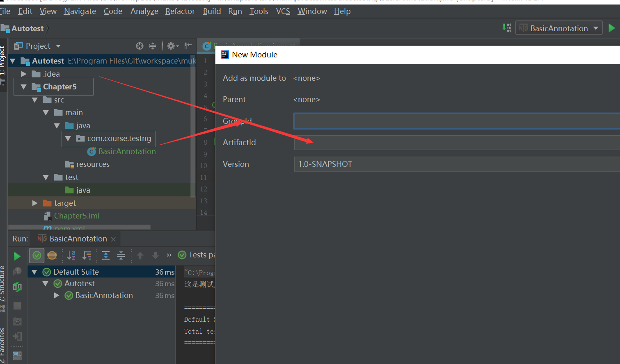Image resolution: width=620 pixels, height=364 pixels.
Task: Open the Code menu
Action: tap(113, 11)
